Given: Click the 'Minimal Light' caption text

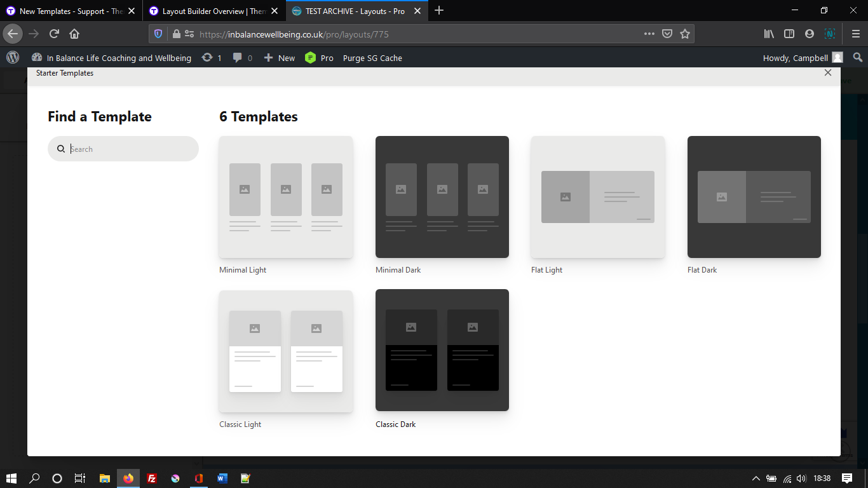Looking at the screenshot, I should [243, 270].
